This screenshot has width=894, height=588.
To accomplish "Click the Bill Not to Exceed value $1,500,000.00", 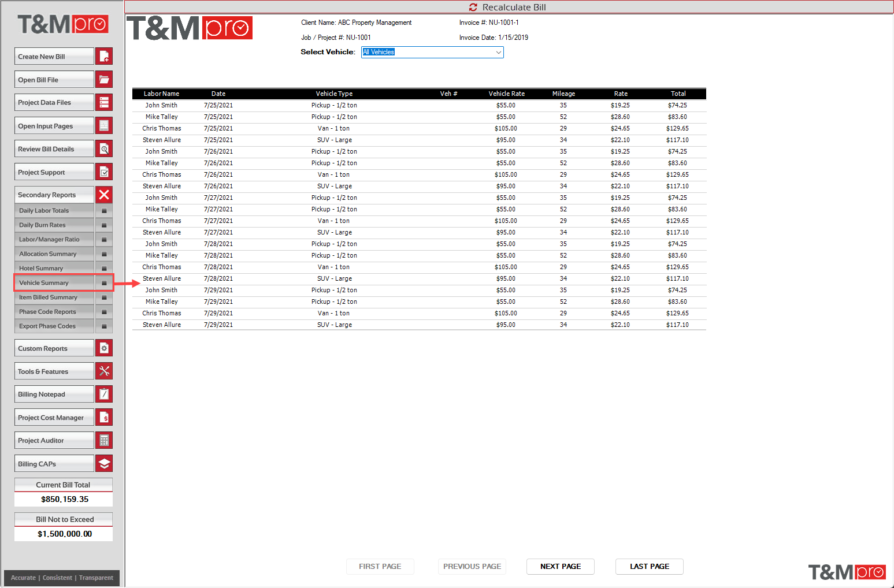I will tap(64, 534).
